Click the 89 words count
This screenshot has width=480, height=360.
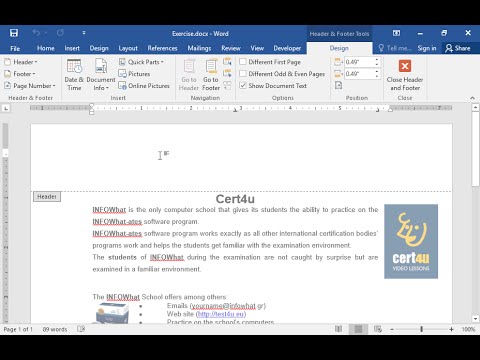[55, 329]
